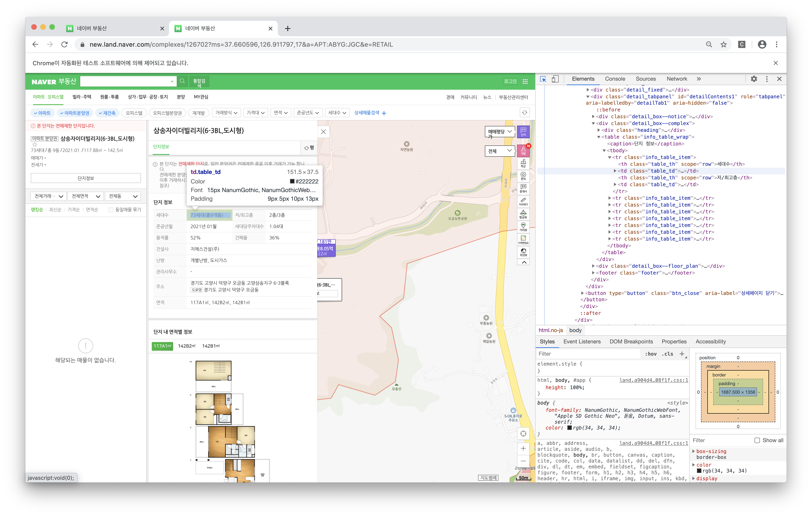The width and height of the screenshot is (812, 516).
Task: Check the Show all computed styles box
Action: point(757,441)
